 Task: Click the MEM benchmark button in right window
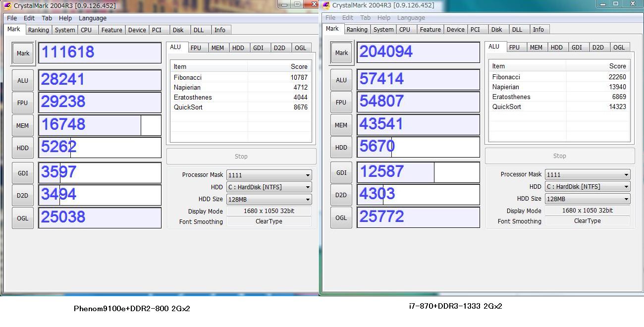tap(341, 125)
